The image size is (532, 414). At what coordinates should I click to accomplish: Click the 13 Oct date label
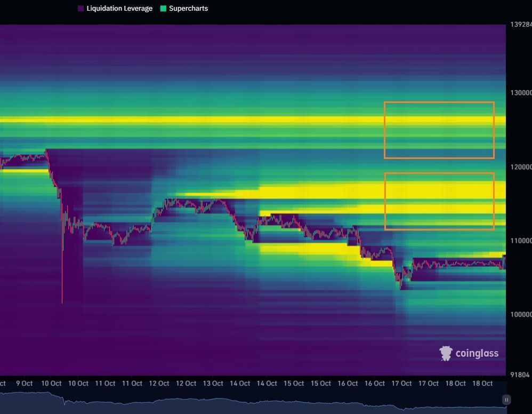(x=213, y=383)
